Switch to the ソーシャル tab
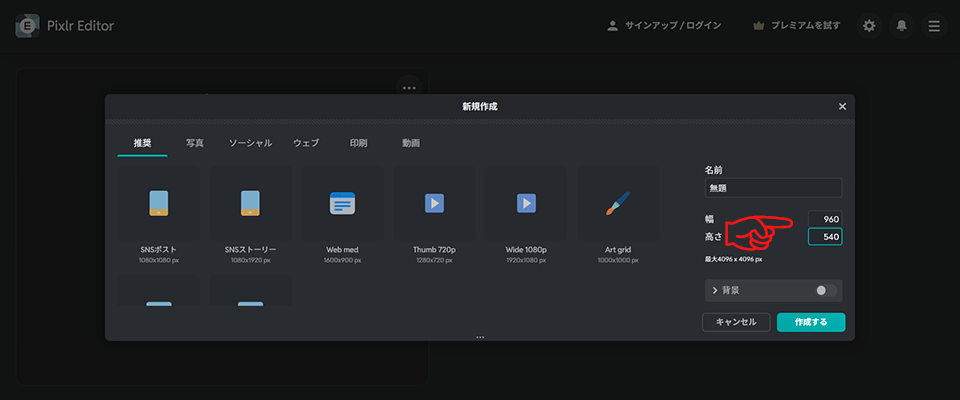960x400 pixels. tap(250, 143)
